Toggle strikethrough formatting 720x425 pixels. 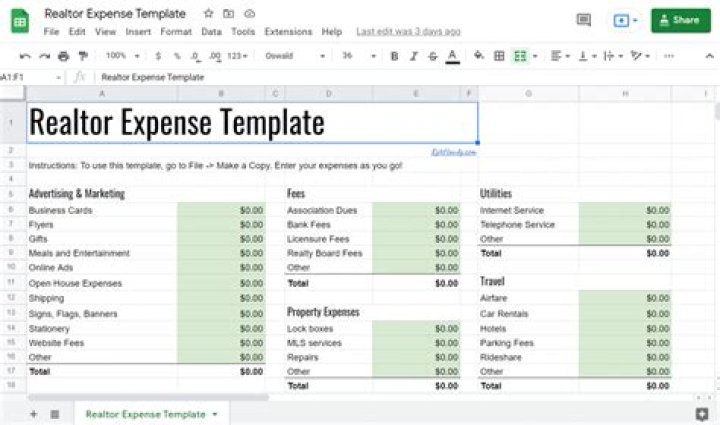(432, 56)
